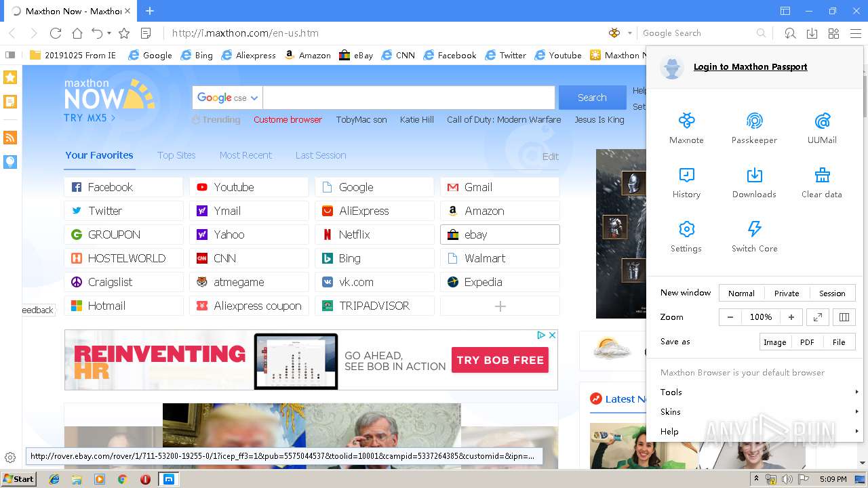Save page as Image
The image size is (868, 488).
click(x=774, y=342)
